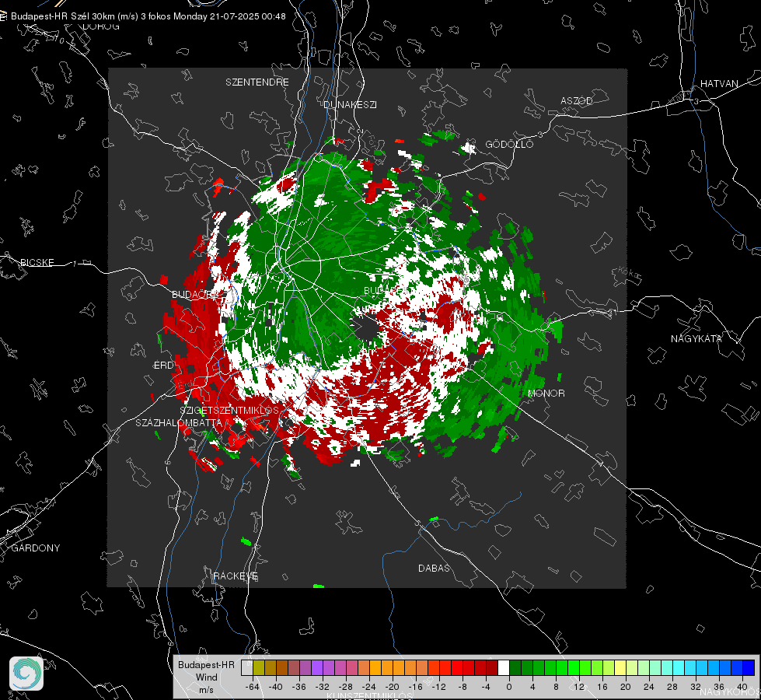The width and height of the screenshot is (761, 700).
Task: Click the SZÁZHALOMBATTA map label
Action: [x=179, y=422]
